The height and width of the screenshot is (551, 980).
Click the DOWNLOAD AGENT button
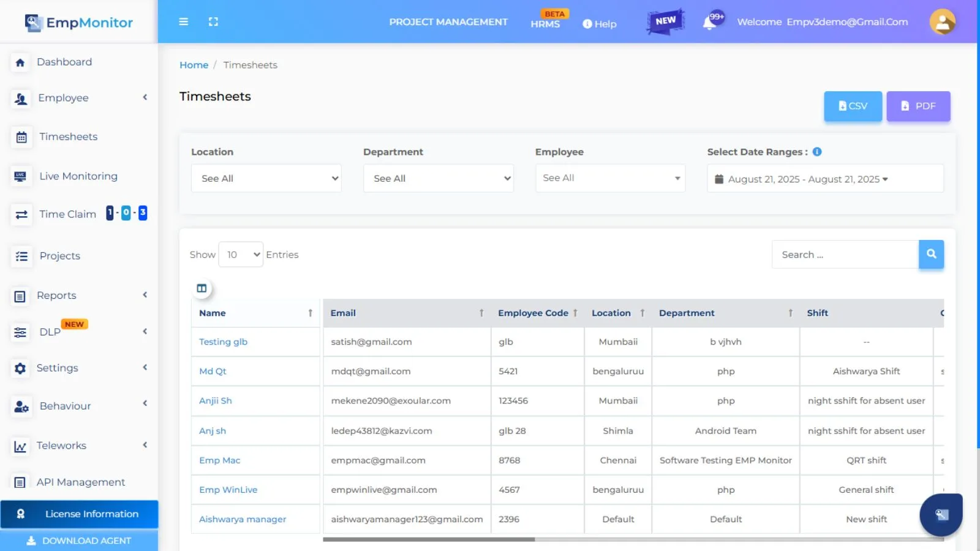pyautogui.click(x=79, y=541)
